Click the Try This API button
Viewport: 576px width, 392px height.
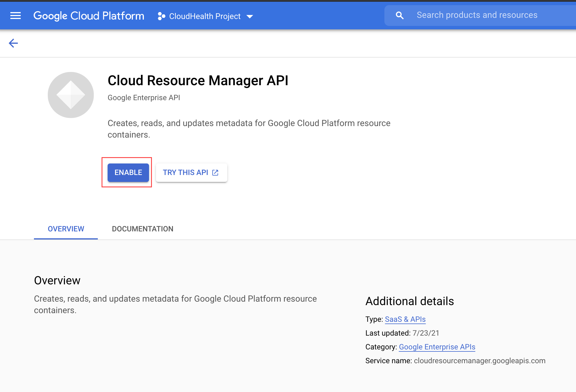click(191, 172)
